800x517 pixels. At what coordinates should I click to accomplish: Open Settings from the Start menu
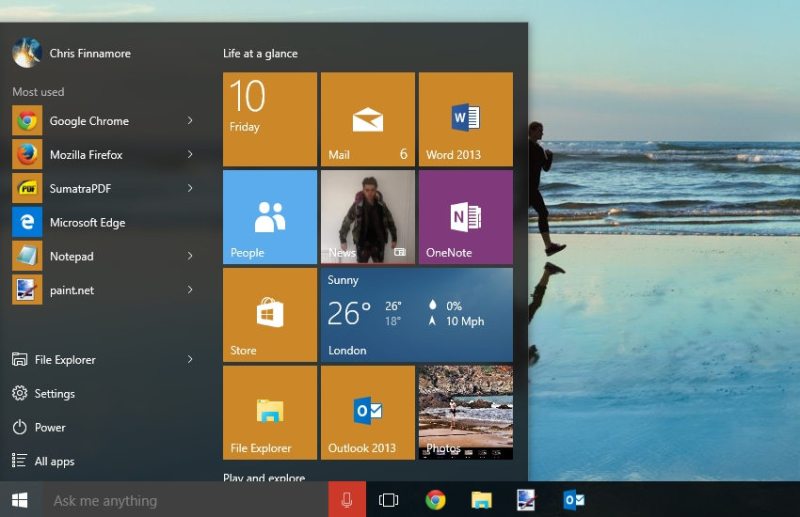43,393
